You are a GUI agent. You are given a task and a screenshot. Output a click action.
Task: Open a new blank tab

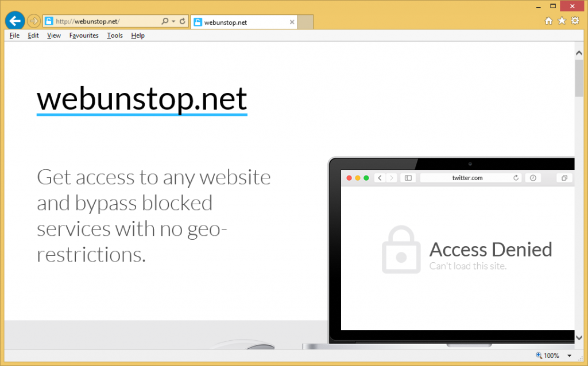[x=305, y=22]
